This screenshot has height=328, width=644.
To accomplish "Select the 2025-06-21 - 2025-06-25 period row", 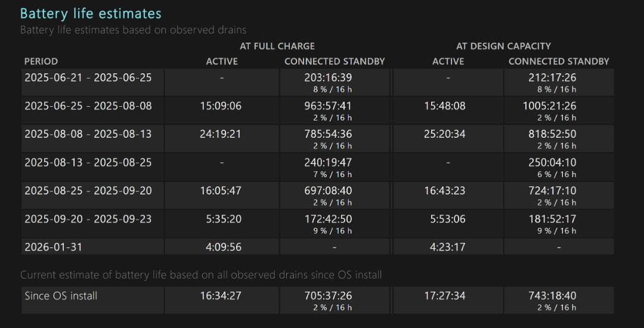I will pyautogui.click(x=88, y=78).
